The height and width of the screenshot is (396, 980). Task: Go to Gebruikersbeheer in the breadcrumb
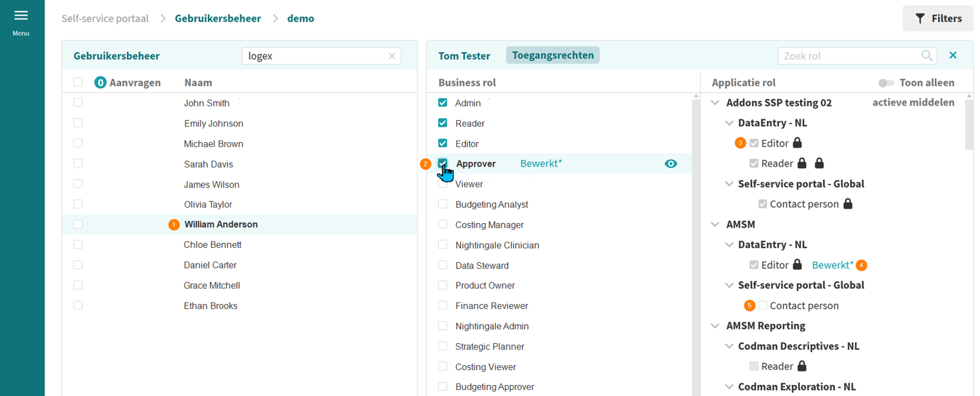pyautogui.click(x=218, y=19)
